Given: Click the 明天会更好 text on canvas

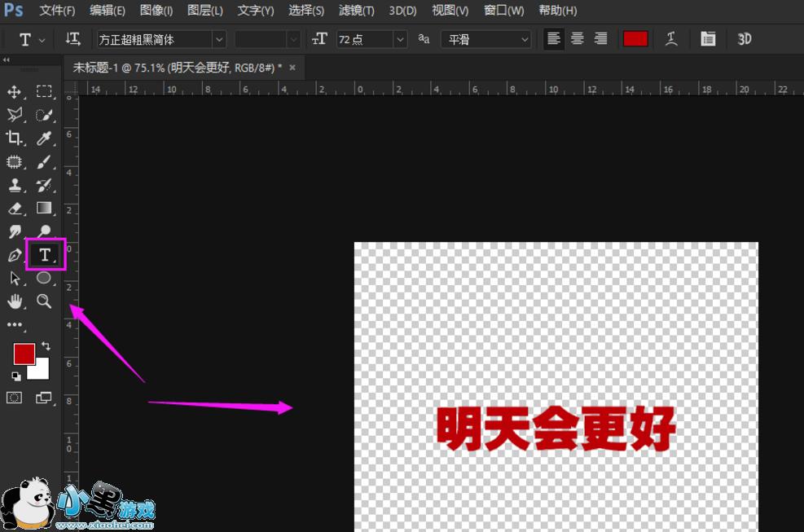Looking at the screenshot, I should (x=556, y=428).
